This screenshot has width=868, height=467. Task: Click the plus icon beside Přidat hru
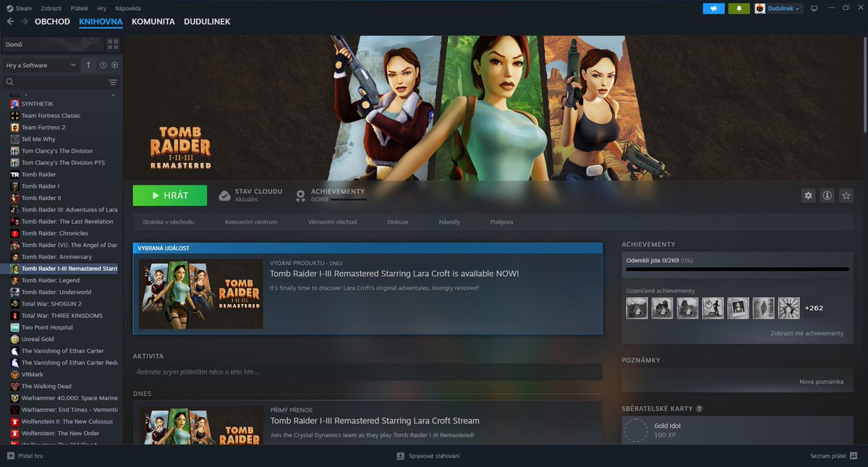coord(10,456)
